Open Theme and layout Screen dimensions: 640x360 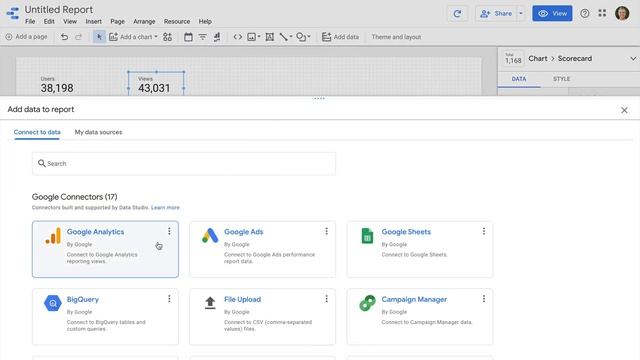[x=396, y=37]
